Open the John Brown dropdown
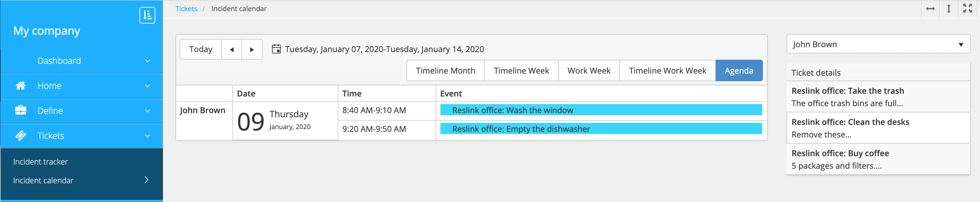This screenshot has height=202, width=980. [x=878, y=44]
